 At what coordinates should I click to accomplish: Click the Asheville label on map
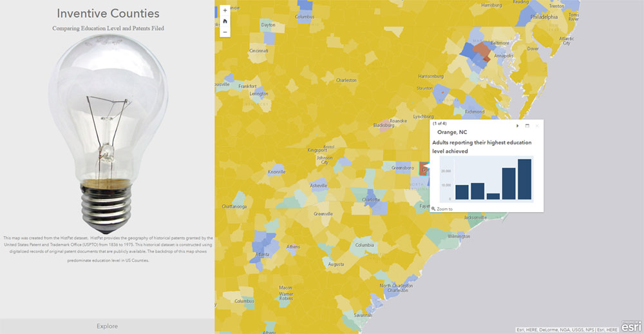(319, 186)
